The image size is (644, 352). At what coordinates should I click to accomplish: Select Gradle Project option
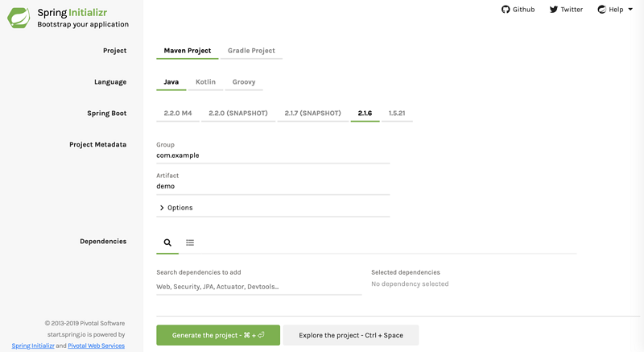click(x=251, y=51)
